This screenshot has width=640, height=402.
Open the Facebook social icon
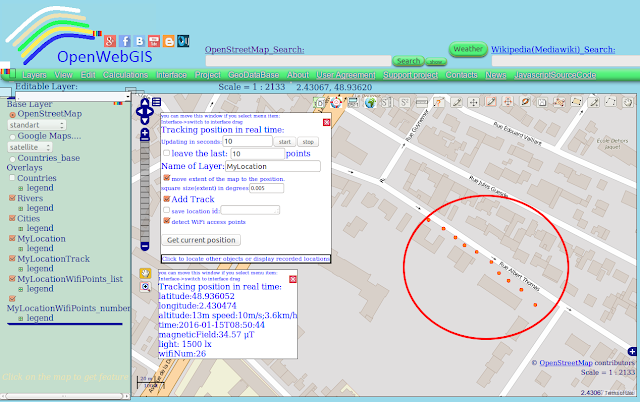pyautogui.click(x=125, y=41)
